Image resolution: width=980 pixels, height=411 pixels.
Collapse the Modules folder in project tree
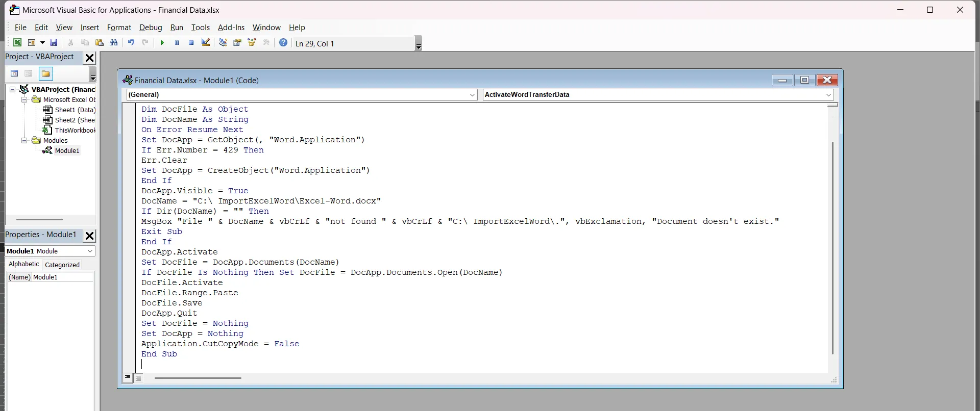(24, 141)
